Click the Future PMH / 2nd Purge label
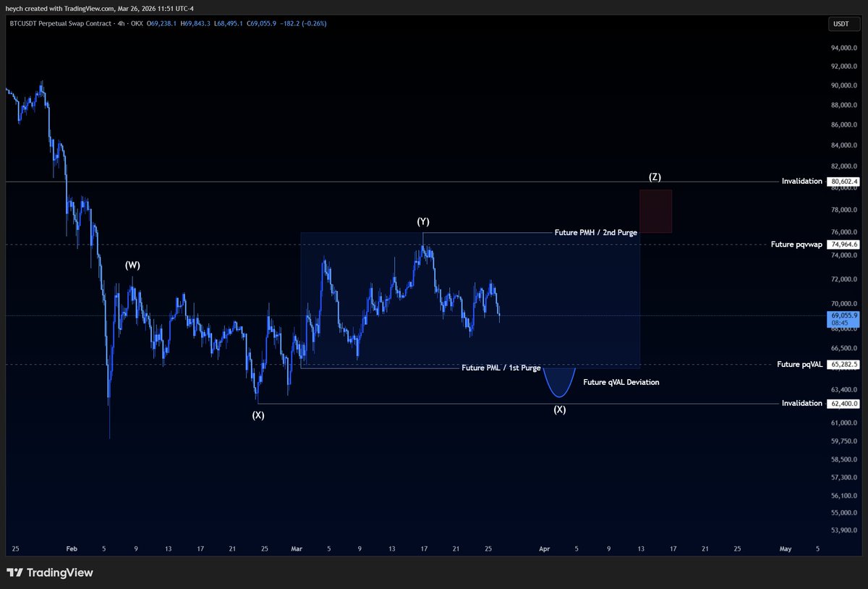This screenshot has width=868, height=589. [x=596, y=233]
